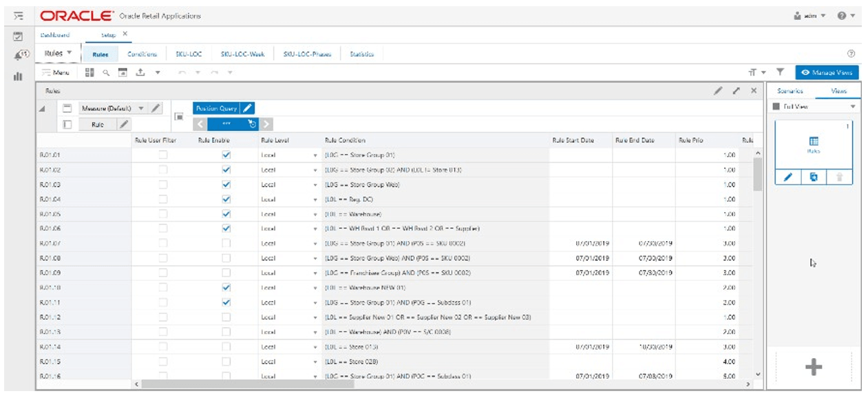
Task: Open the page help question mark icon
Action: [x=851, y=54]
